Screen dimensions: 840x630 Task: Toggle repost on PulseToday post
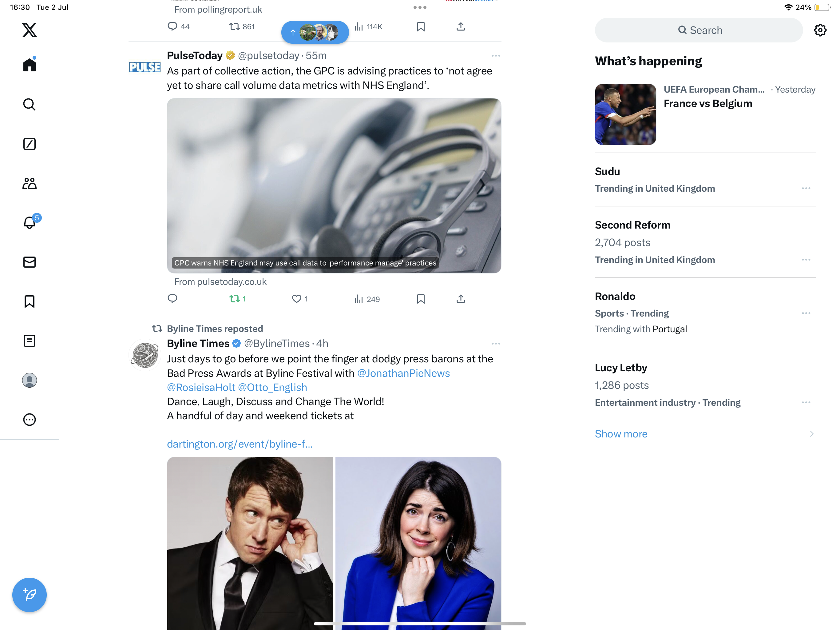[235, 299]
